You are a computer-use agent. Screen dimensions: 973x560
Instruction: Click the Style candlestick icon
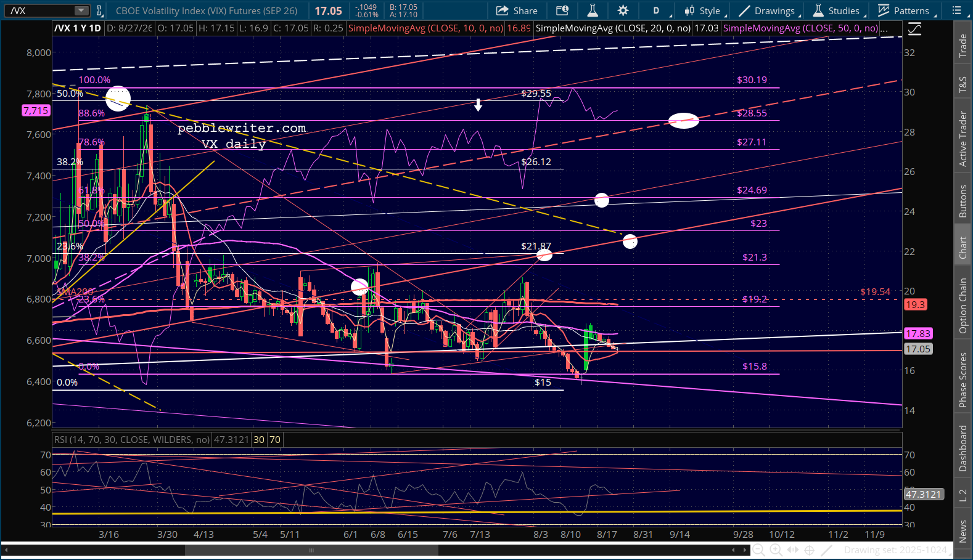tap(689, 10)
